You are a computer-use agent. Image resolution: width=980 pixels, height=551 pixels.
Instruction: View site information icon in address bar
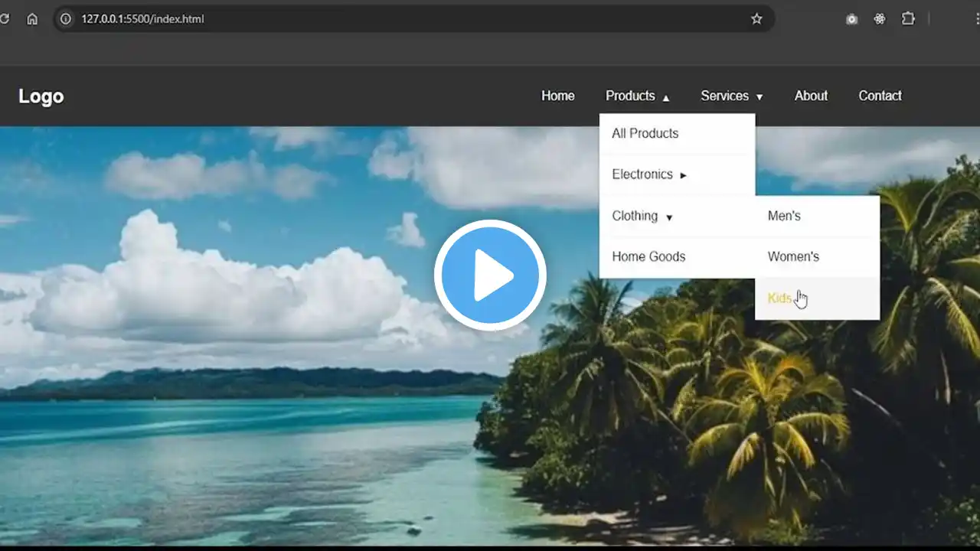pos(66,19)
